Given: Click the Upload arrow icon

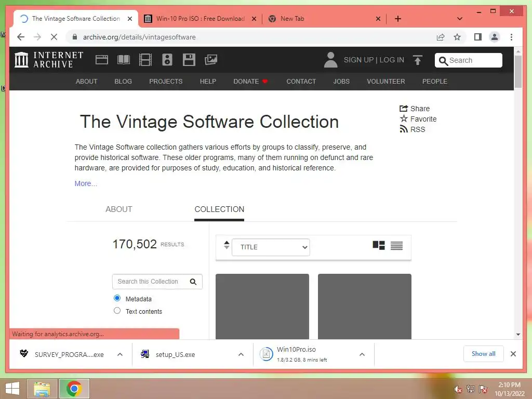Looking at the screenshot, I should (x=418, y=60).
